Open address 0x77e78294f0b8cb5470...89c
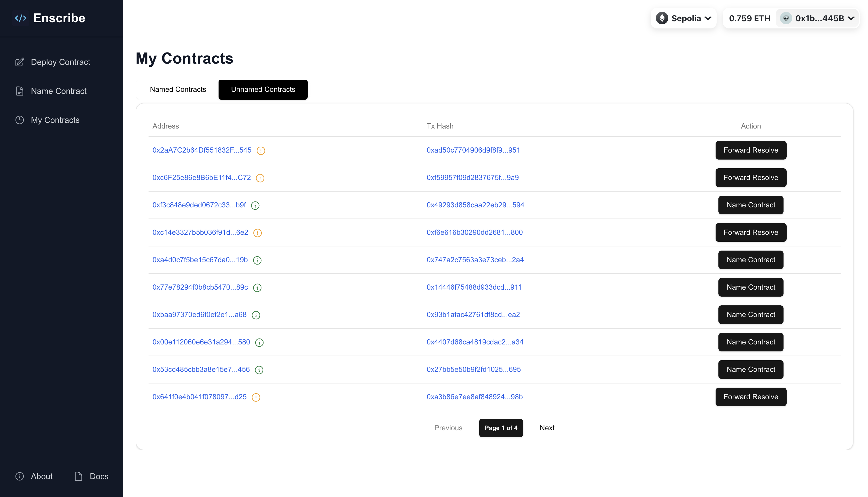The image size is (868, 497). click(x=200, y=287)
